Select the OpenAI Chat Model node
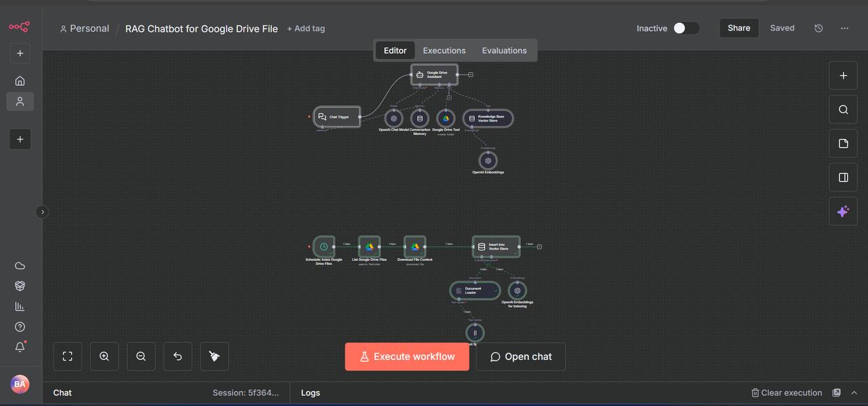This screenshot has width=868, height=406. (x=394, y=119)
